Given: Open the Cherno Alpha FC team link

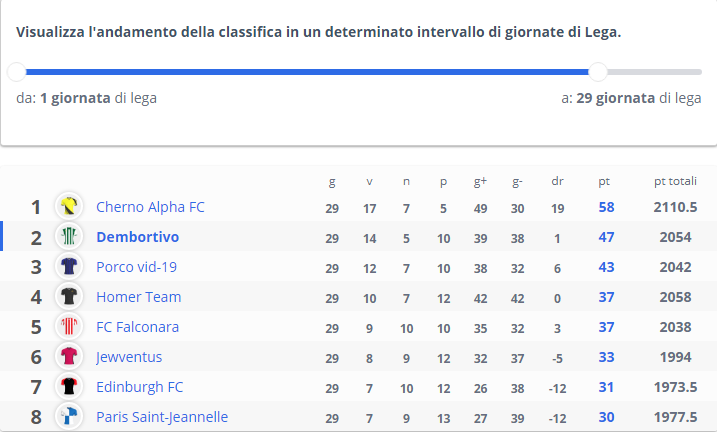Looking at the screenshot, I should 150,207.
